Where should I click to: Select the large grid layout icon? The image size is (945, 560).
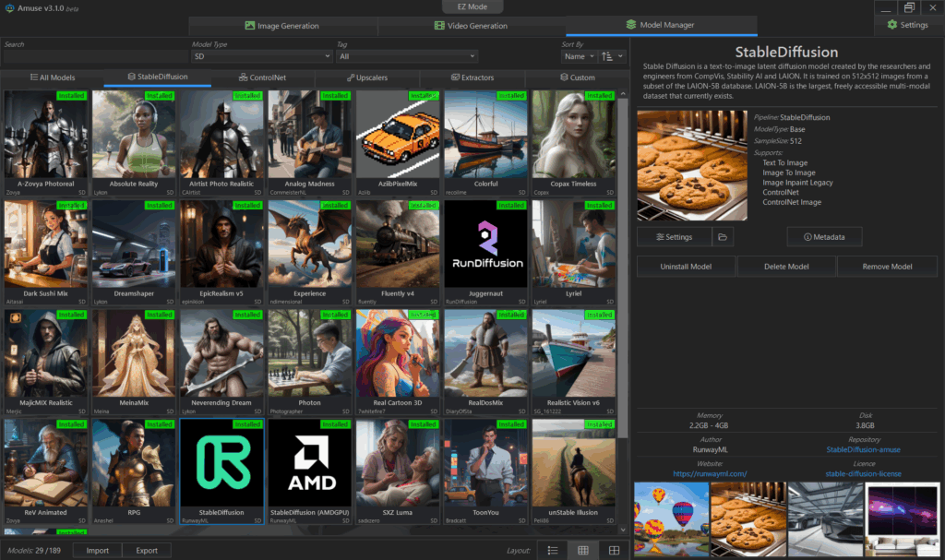click(614, 551)
